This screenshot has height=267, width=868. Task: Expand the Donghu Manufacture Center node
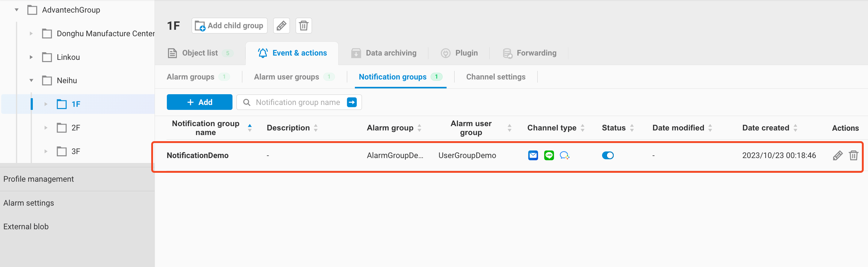[x=31, y=34]
